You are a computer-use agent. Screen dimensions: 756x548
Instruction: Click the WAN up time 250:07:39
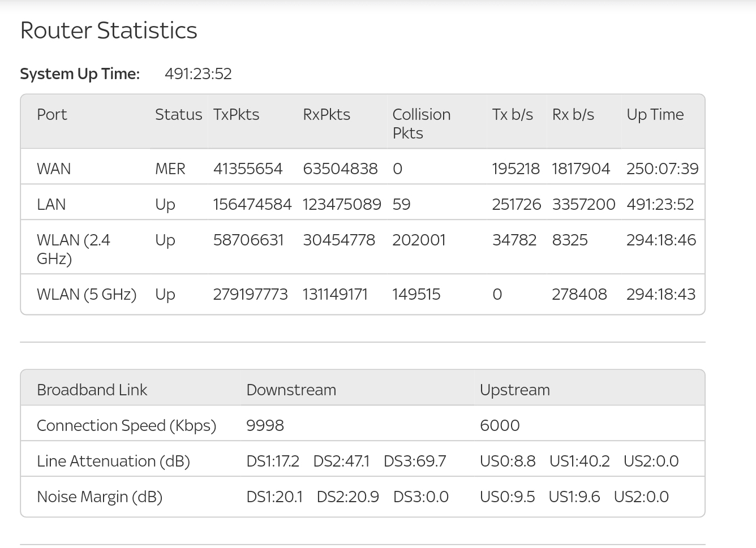pos(662,169)
